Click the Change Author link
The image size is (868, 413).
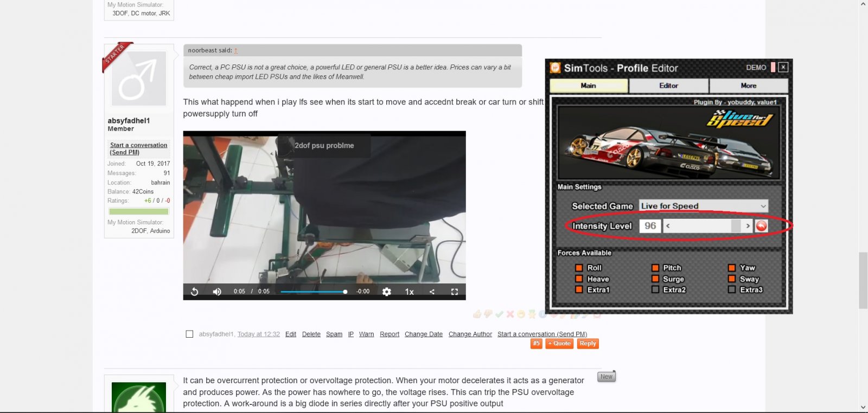tap(470, 334)
